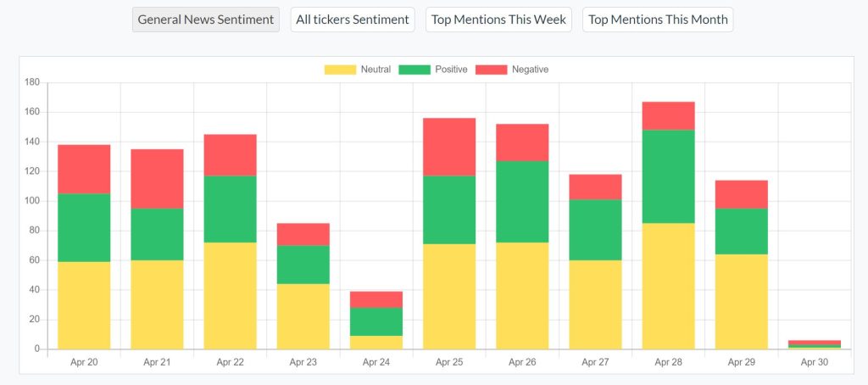Viewport: 868px width, 385px height.
Task: Switch to All tickers Sentiment tab
Action: pyautogui.click(x=353, y=20)
